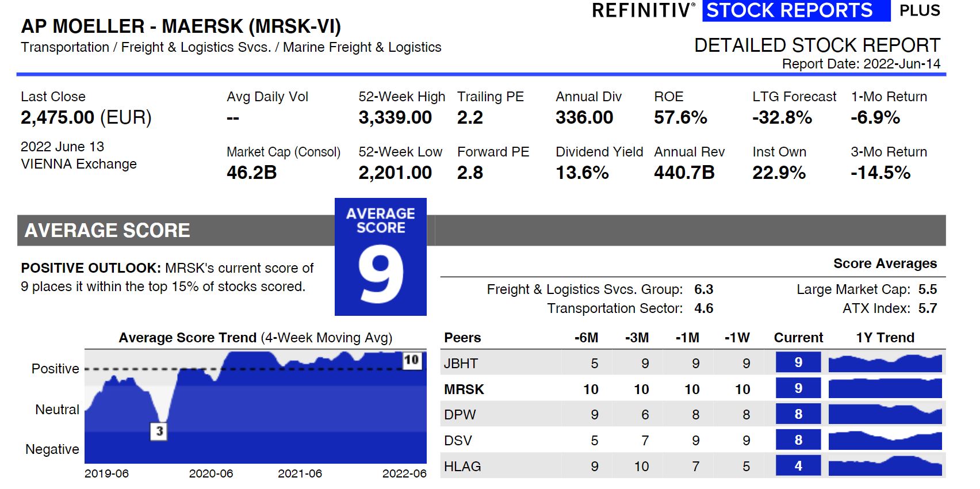
Task: Click the 2021-06 date on the chart axis
Action: (300, 473)
